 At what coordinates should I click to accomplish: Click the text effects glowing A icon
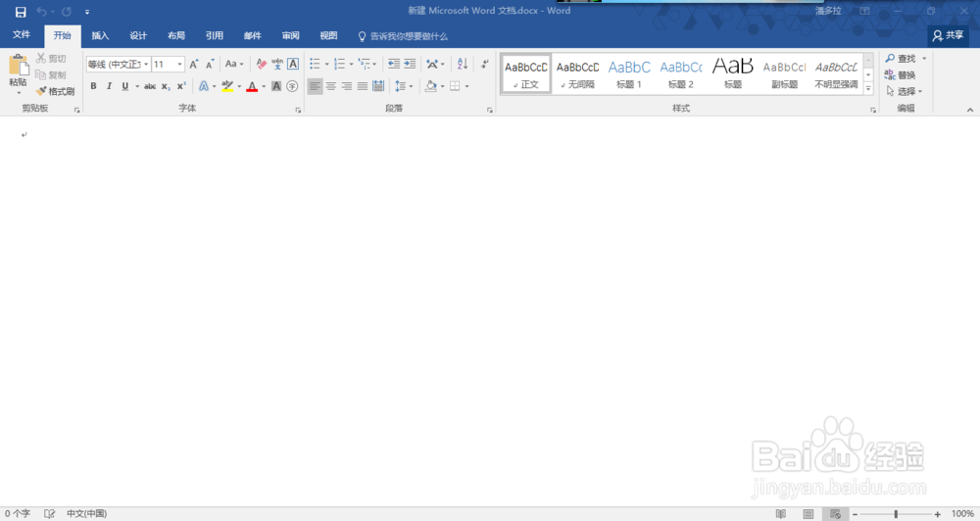pyautogui.click(x=203, y=86)
